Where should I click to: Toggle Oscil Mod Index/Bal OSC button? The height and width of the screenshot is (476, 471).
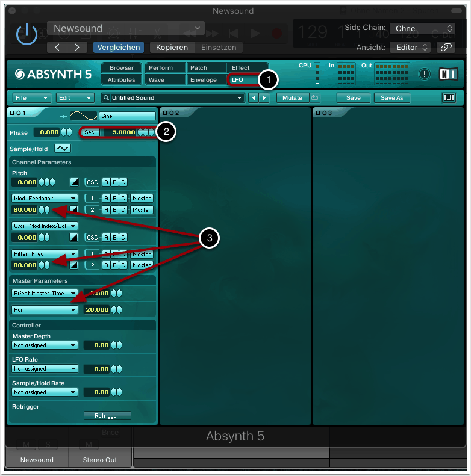(92, 237)
